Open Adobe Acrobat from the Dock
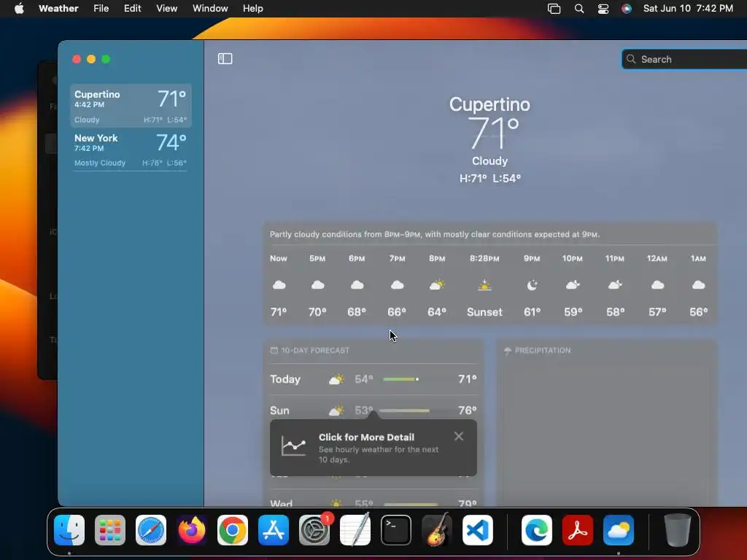The width and height of the screenshot is (747, 560). (578, 530)
